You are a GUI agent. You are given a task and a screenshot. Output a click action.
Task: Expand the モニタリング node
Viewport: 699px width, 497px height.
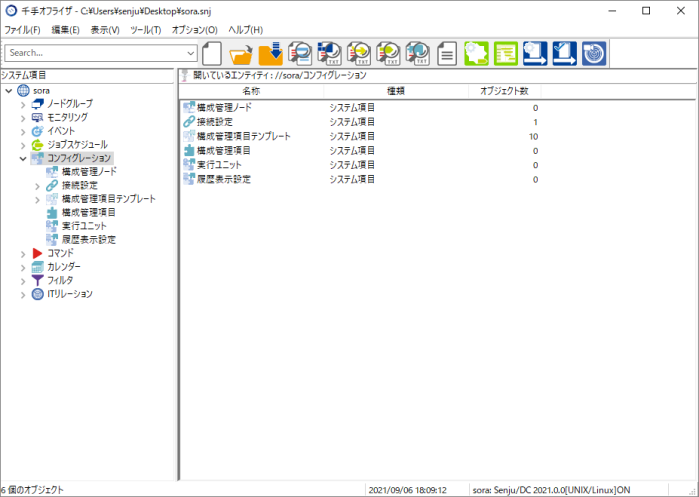tap(23, 119)
